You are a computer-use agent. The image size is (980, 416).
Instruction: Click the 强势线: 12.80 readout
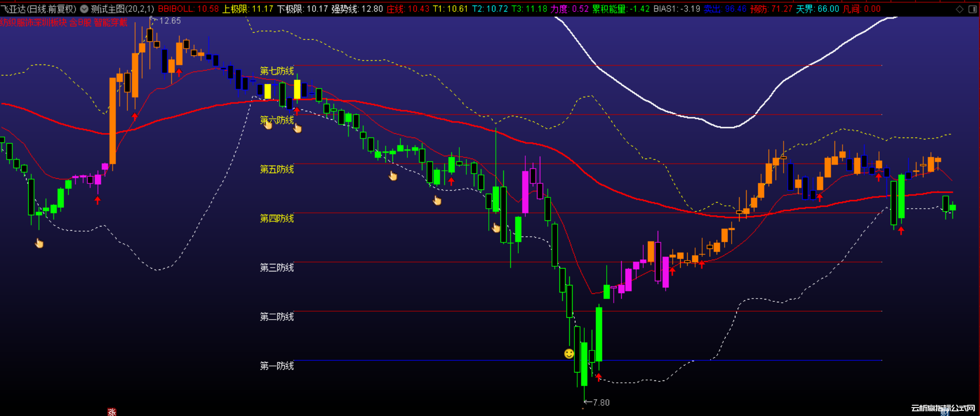[357, 9]
